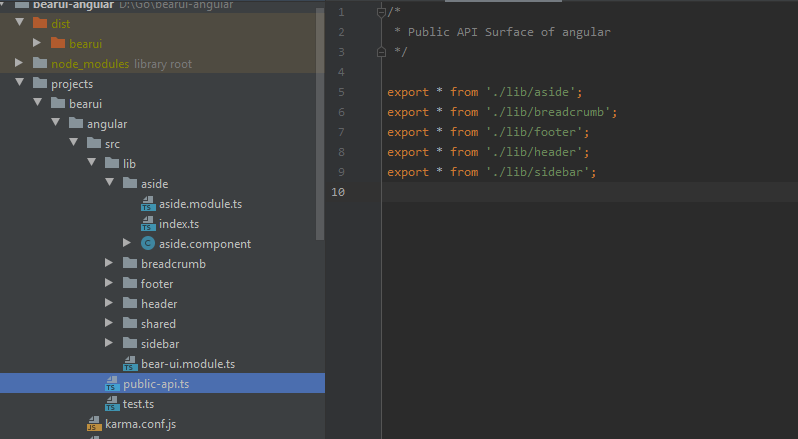Click the breadcrumb folder icon
The height and width of the screenshot is (439, 798).
[x=130, y=263]
